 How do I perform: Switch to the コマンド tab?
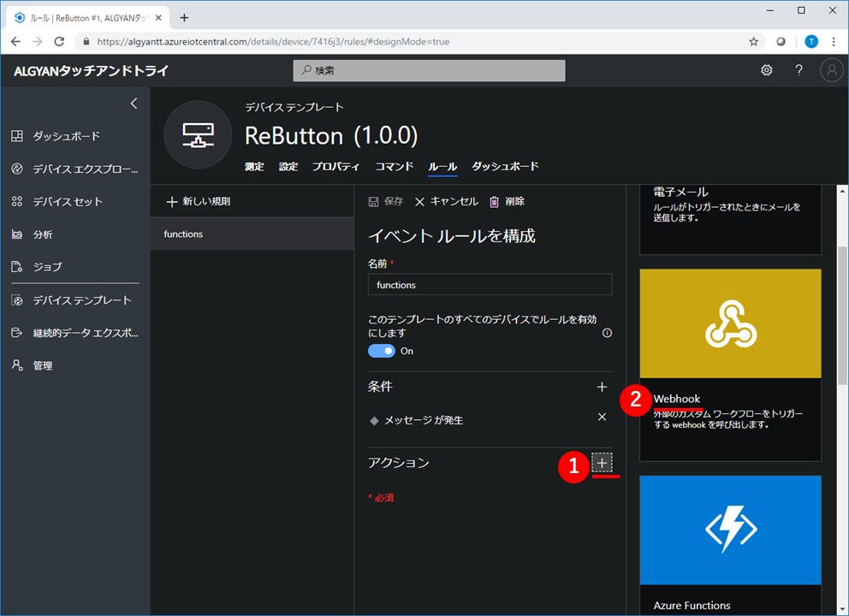(x=395, y=166)
